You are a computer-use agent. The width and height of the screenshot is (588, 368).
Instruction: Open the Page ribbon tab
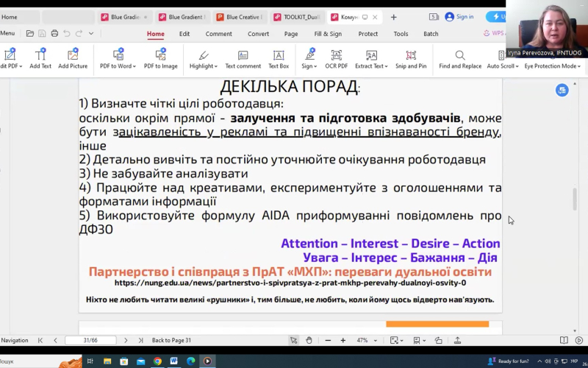[x=291, y=34]
